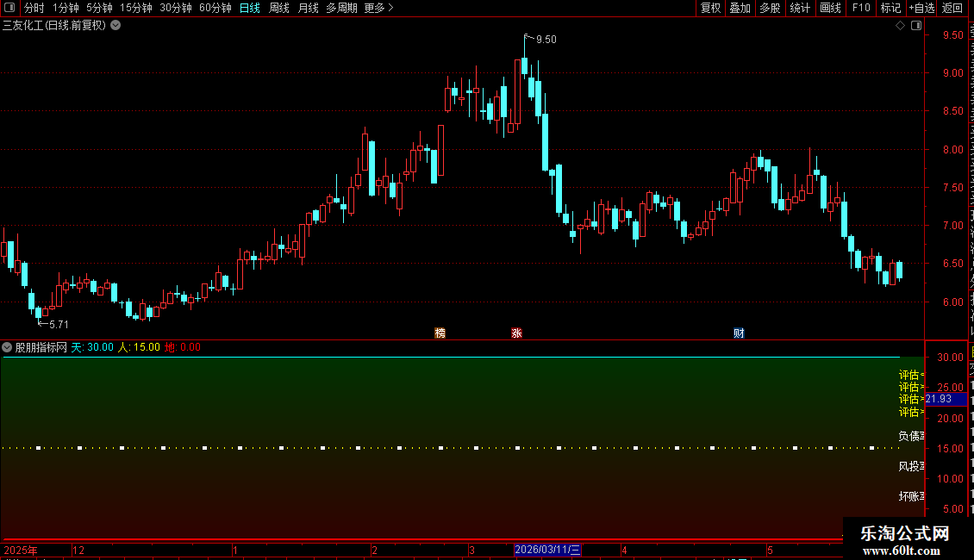The width and height of the screenshot is (974, 560).
Task: Open dropdown next to 三友化工 title
Action: 116,26
